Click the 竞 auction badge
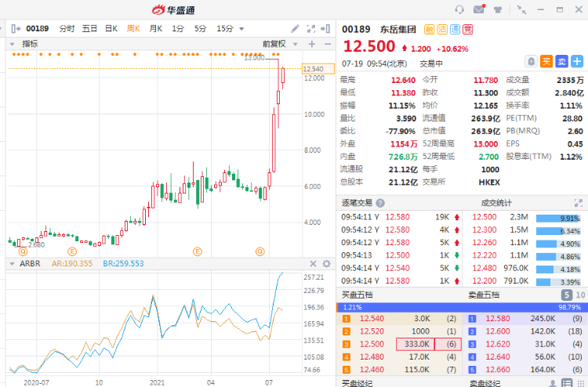Viewport: 588px width, 387px height. pyautogui.click(x=467, y=29)
